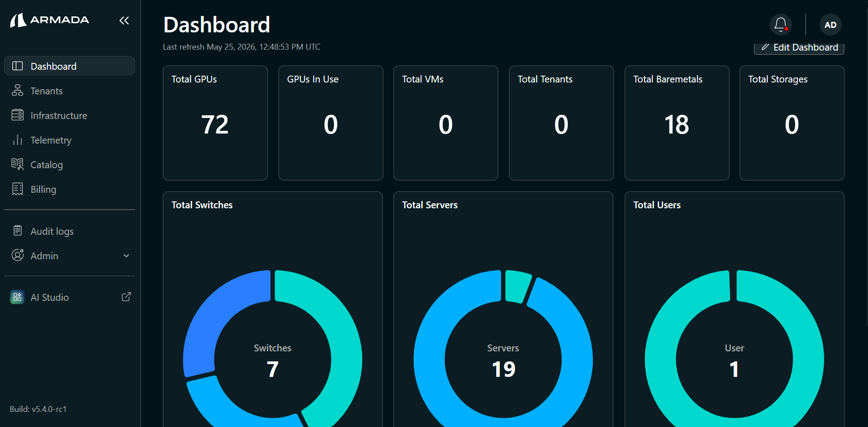868x427 pixels.
Task: Open the Infrastructure section
Action: pyautogui.click(x=69, y=115)
